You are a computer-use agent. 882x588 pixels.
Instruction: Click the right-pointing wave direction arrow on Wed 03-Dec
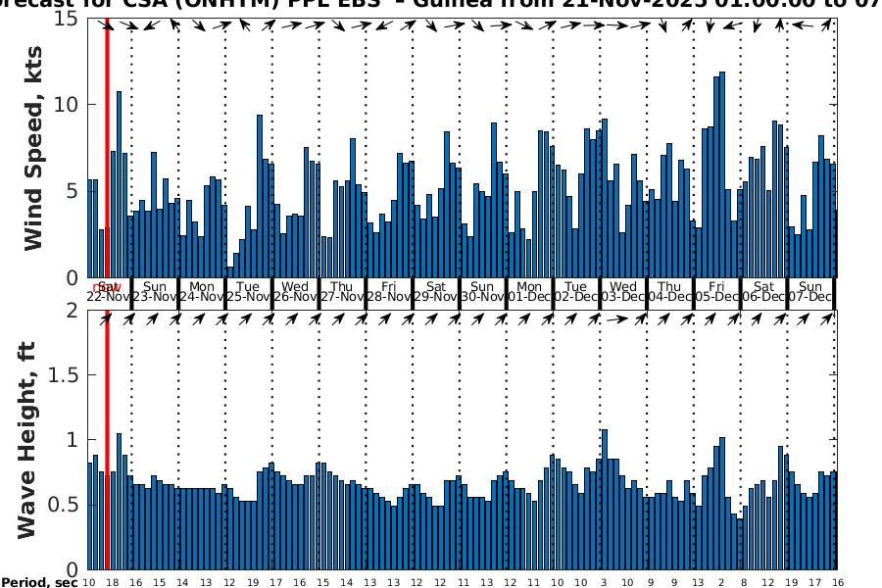[x=614, y=318]
